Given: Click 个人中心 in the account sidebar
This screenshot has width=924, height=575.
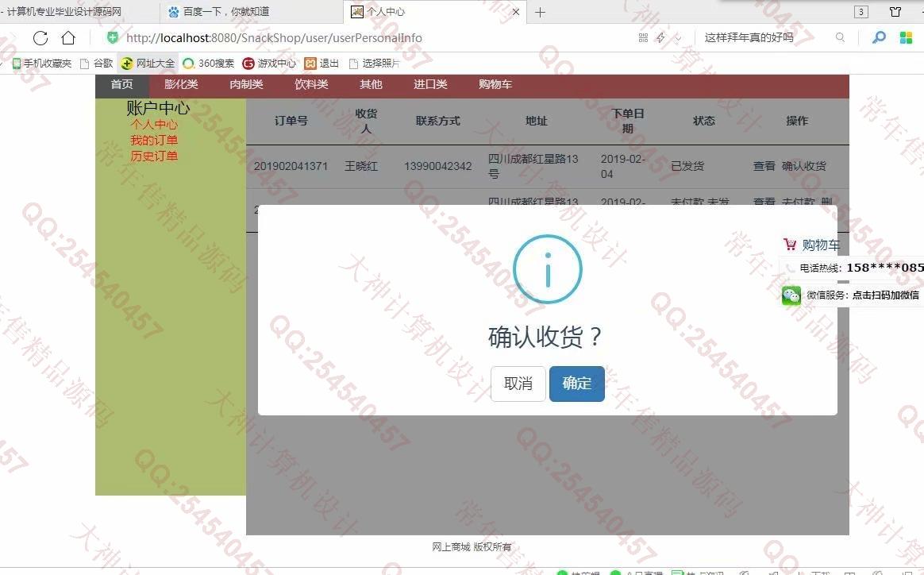Looking at the screenshot, I should (x=154, y=125).
